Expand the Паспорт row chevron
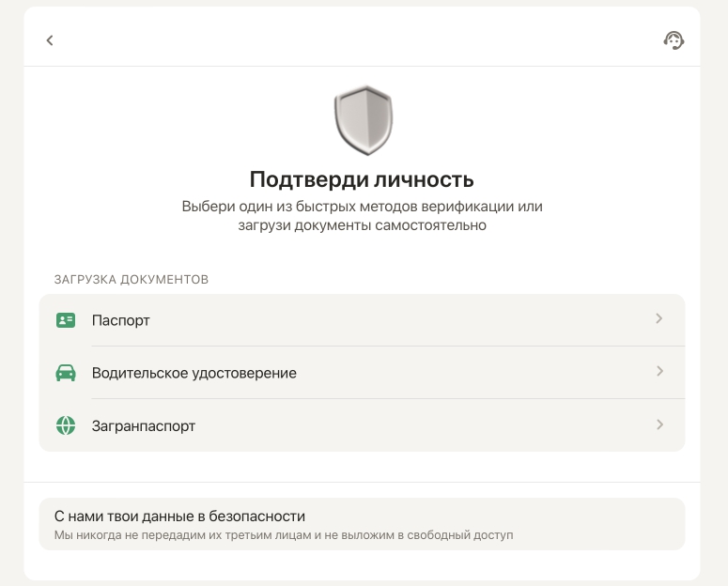Viewport: 728px width, 586px height. pos(659,319)
